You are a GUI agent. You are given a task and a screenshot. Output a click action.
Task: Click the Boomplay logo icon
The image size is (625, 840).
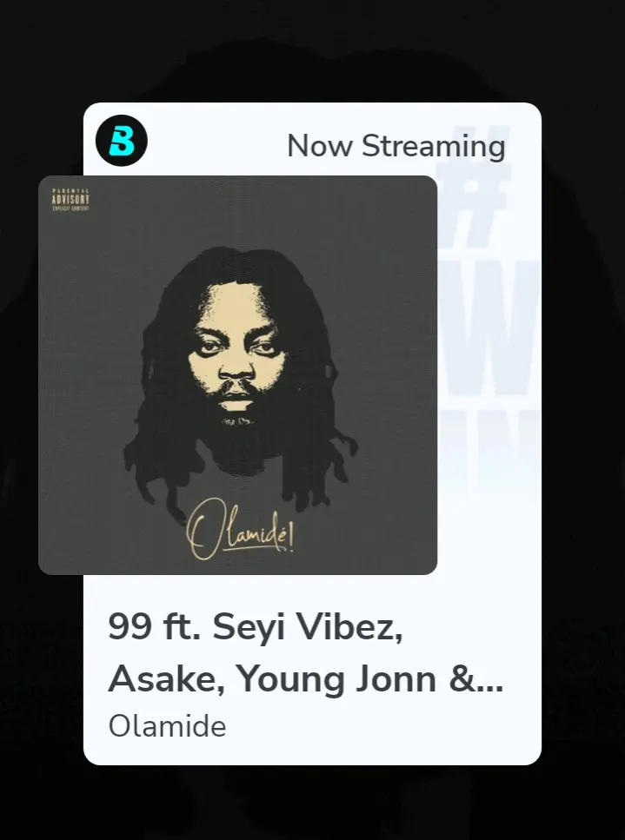pyautogui.click(x=122, y=141)
